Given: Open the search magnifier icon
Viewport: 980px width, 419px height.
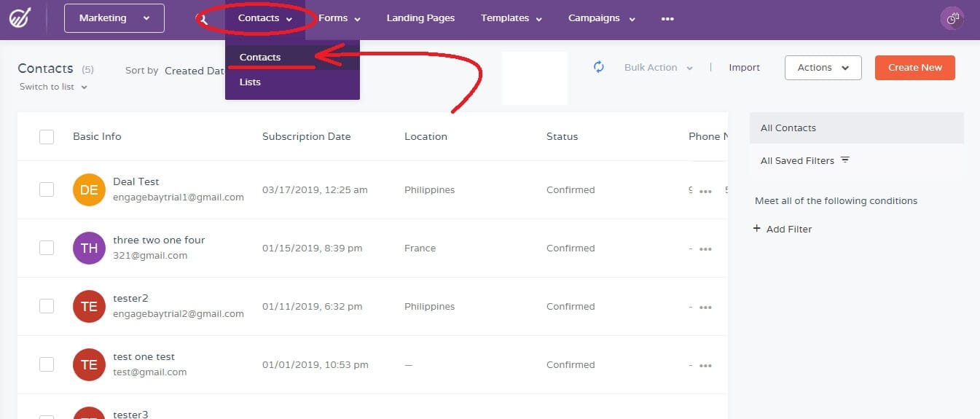Looking at the screenshot, I should 203,19.
